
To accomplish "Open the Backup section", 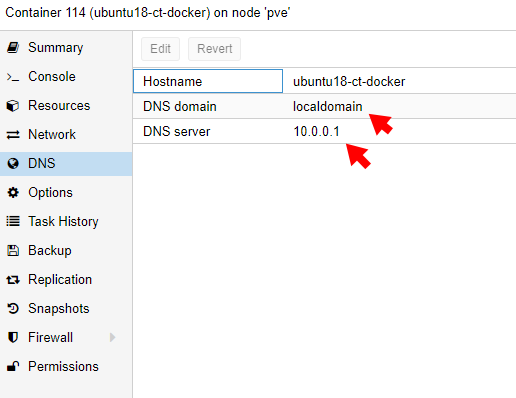I will click(66, 251).
